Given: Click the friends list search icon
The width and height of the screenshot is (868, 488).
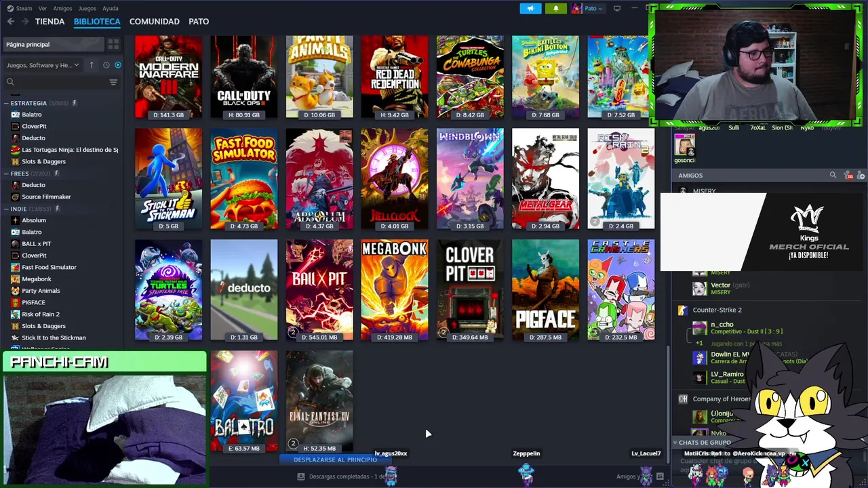Looking at the screenshot, I should coord(833,176).
